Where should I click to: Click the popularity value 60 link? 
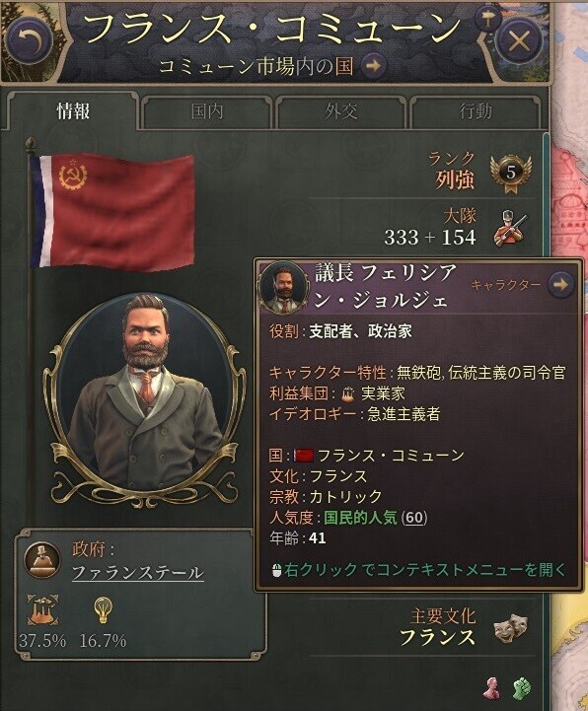tap(414, 518)
